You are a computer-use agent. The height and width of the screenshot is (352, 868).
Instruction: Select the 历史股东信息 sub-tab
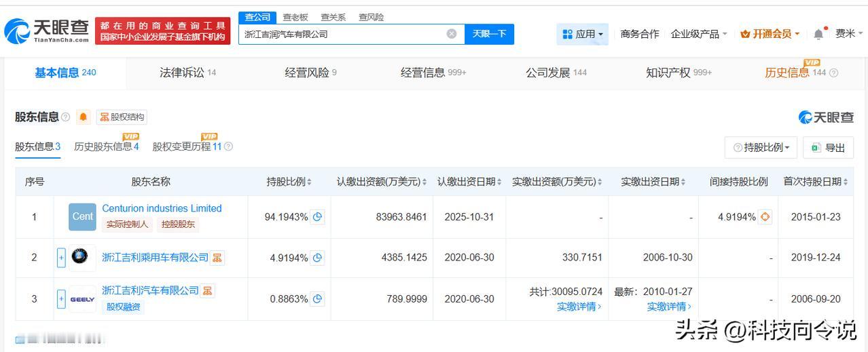pyautogui.click(x=107, y=146)
